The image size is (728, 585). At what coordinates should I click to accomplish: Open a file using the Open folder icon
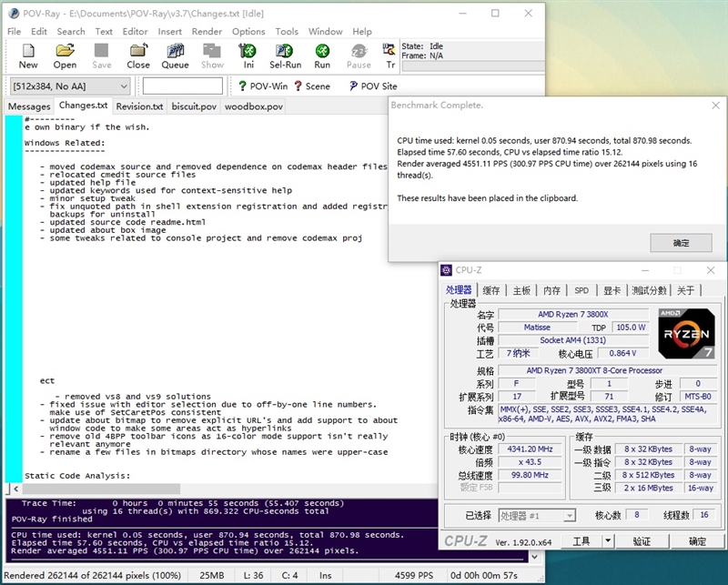64,57
